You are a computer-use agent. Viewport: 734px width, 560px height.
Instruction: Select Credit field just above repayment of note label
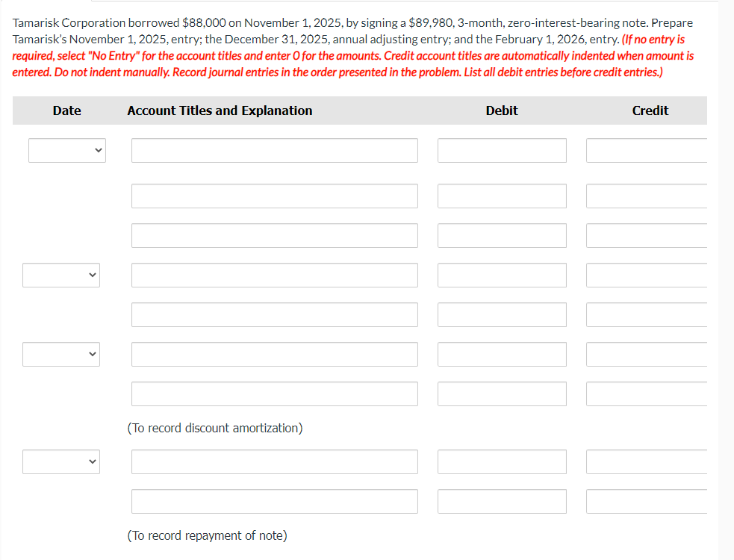tap(647, 502)
